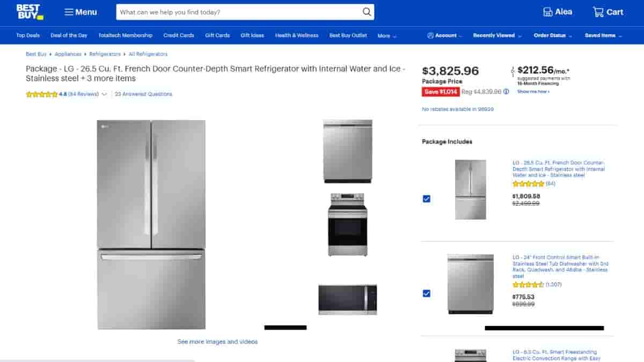Screen dimensions: 644x362
Task: Uncheck the refrigerator package checkbox
Action: coord(427,199)
